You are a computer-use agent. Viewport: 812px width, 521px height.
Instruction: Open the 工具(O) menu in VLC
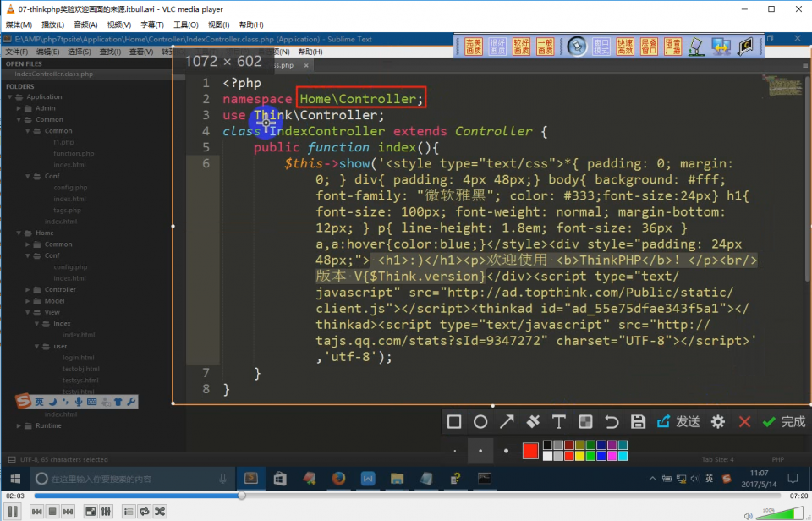click(186, 25)
